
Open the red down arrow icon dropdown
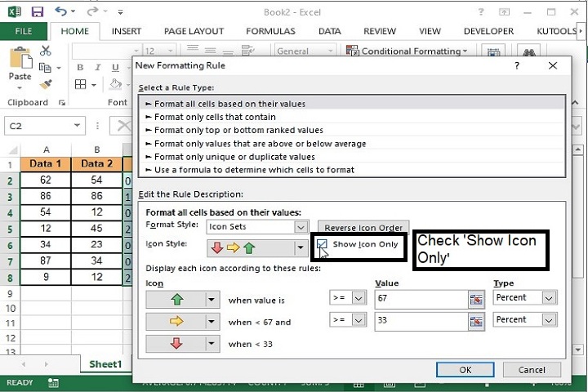212,343
